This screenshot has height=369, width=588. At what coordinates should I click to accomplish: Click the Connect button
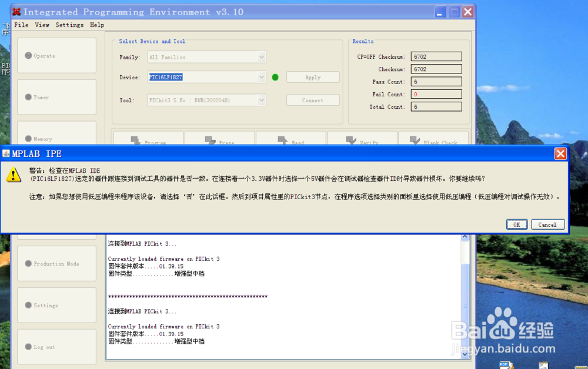tap(313, 100)
